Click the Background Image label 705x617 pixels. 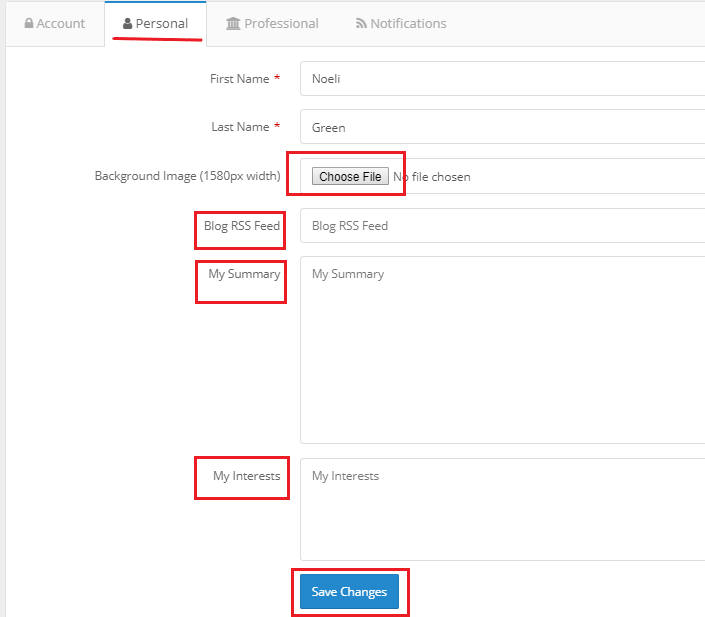[x=187, y=176]
